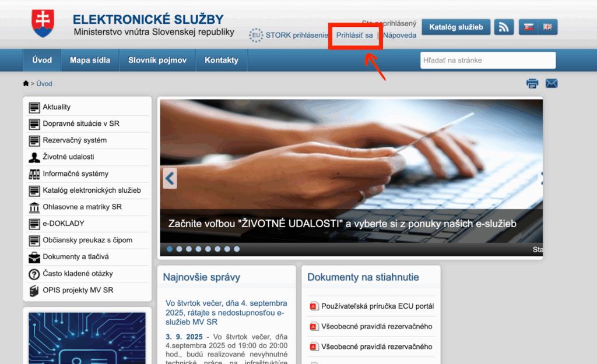Select the last carousel slide dot
The height and width of the screenshot is (364, 597).
pyautogui.click(x=237, y=249)
